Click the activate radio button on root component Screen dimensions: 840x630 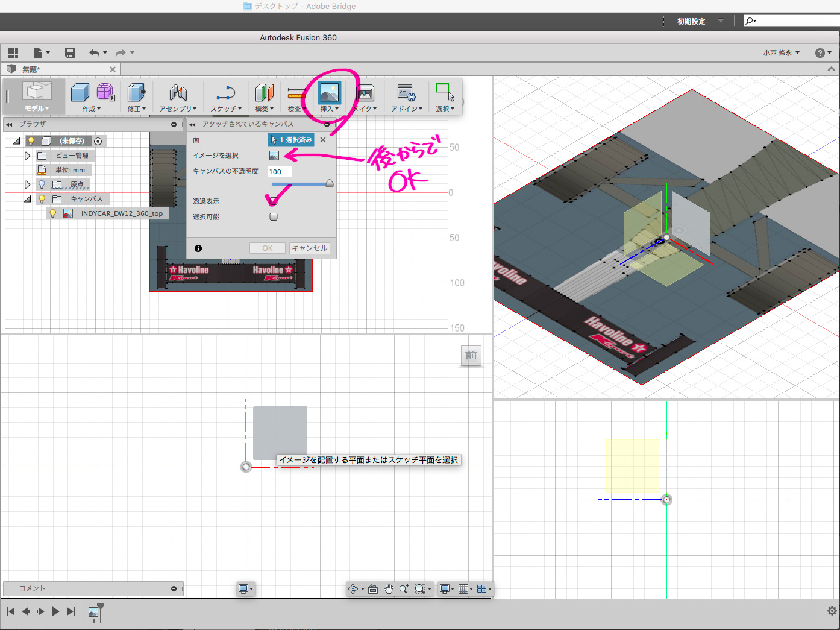[98, 141]
